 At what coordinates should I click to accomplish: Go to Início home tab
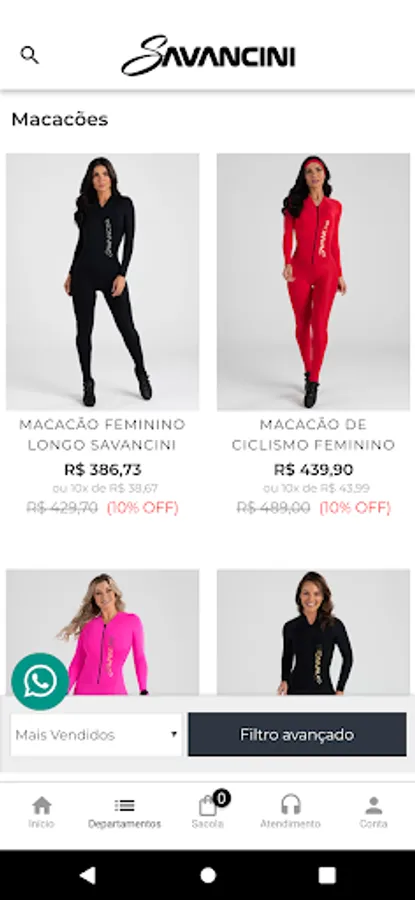pyautogui.click(x=41, y=812)
